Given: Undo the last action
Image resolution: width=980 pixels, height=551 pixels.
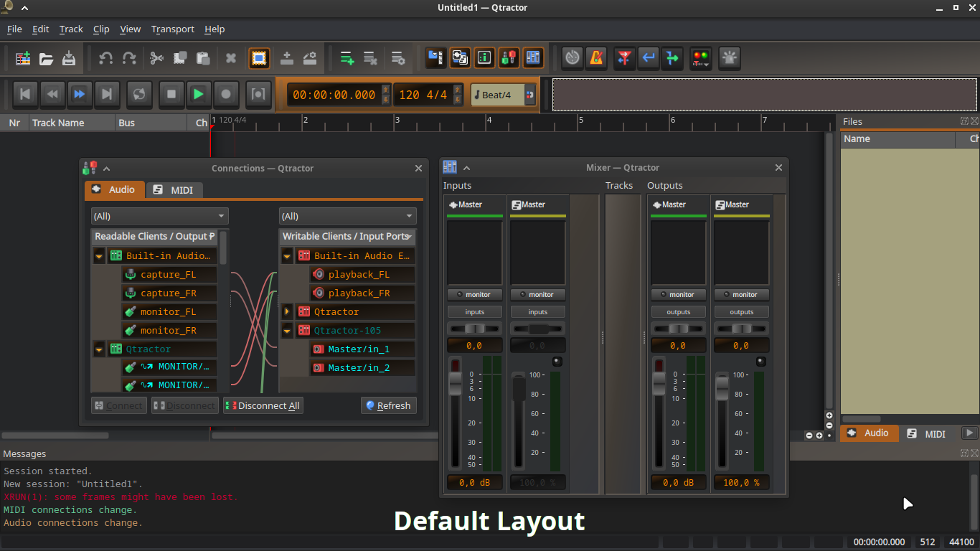Looking at the screenshot, I should tap(106, 58).
